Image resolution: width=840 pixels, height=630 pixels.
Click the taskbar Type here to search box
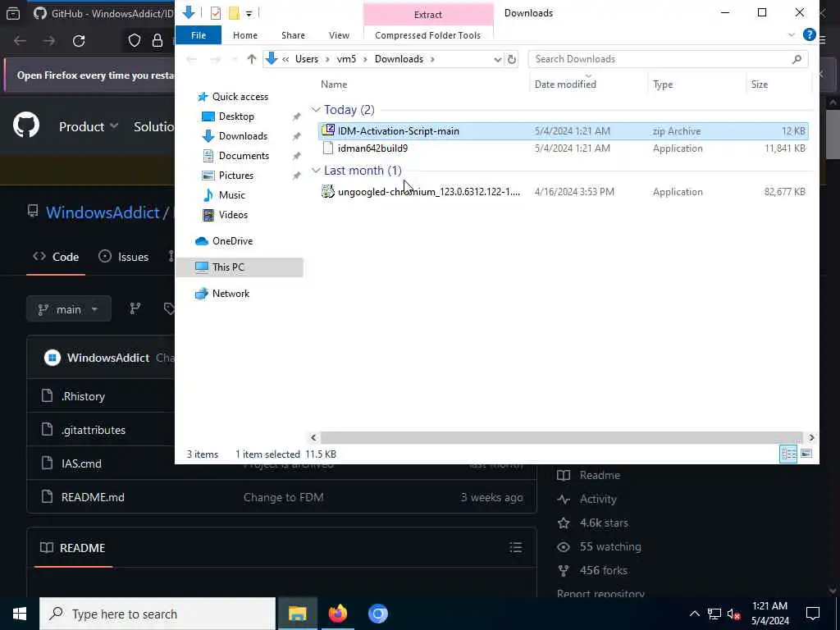pos(157,614)
